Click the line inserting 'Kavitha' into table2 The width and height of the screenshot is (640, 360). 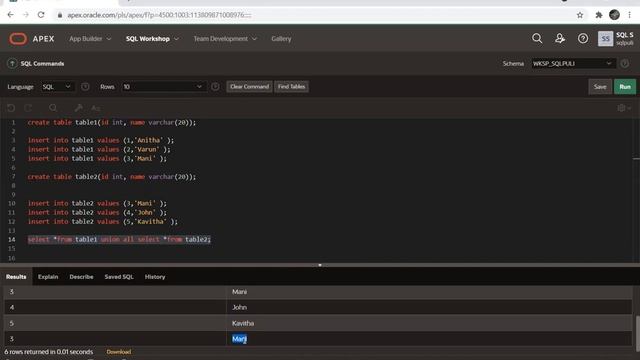click(102, 222)
